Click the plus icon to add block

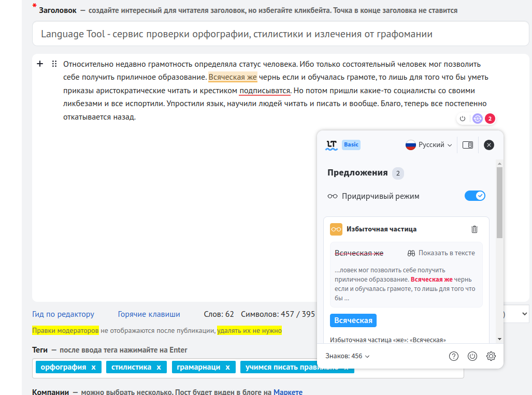(x=40, y=64)
